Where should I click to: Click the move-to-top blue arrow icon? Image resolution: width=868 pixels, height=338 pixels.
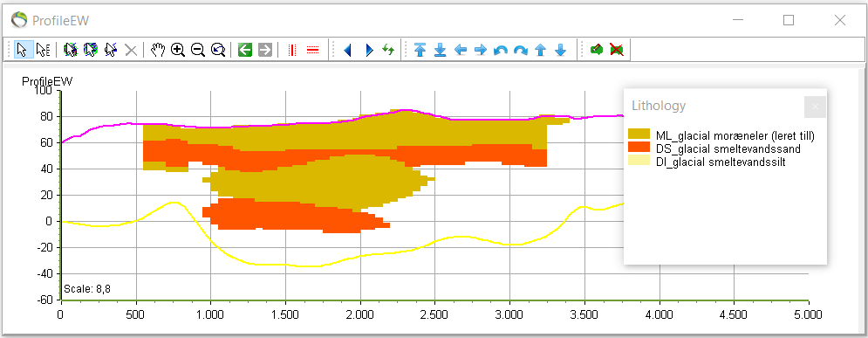click(x=420, y=50)
